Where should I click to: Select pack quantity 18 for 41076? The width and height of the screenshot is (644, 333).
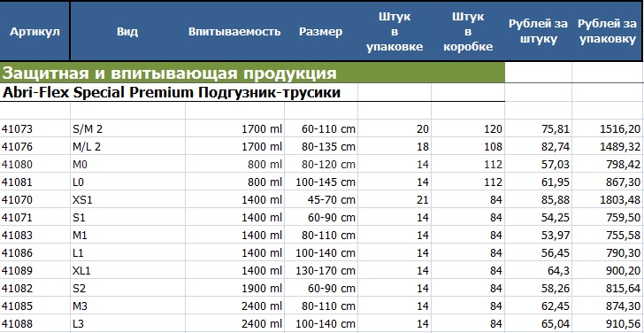[395, 147]
